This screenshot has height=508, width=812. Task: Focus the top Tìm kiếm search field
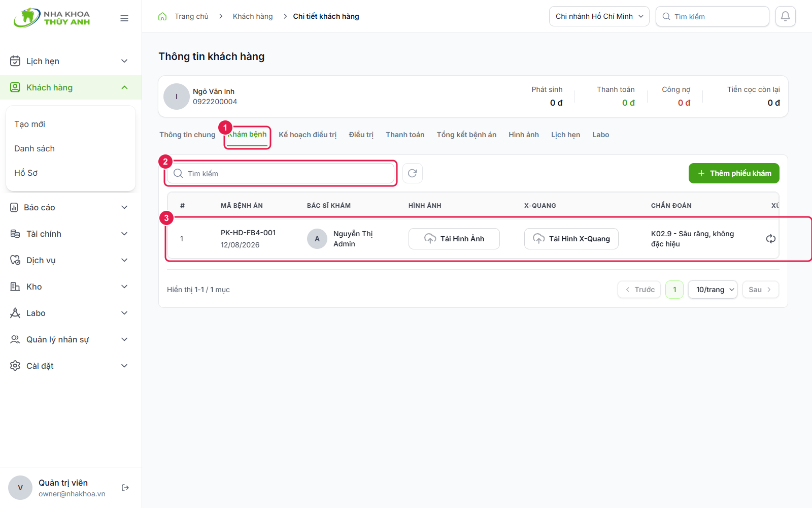click(713, 16)
